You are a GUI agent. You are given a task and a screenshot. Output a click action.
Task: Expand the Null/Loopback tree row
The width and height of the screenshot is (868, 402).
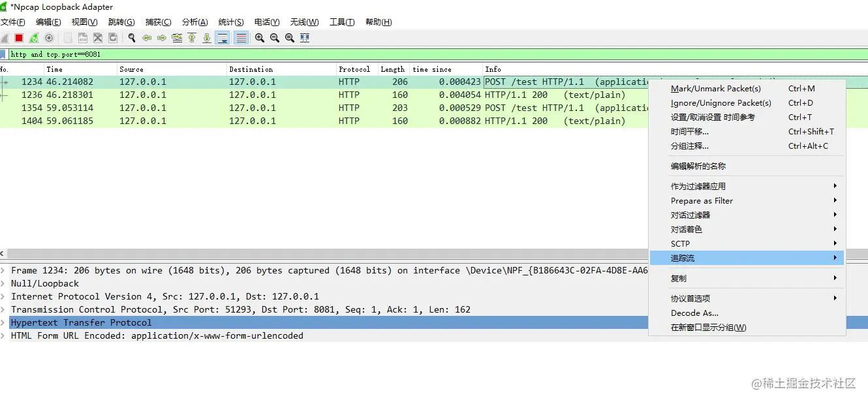pos(4,283)
